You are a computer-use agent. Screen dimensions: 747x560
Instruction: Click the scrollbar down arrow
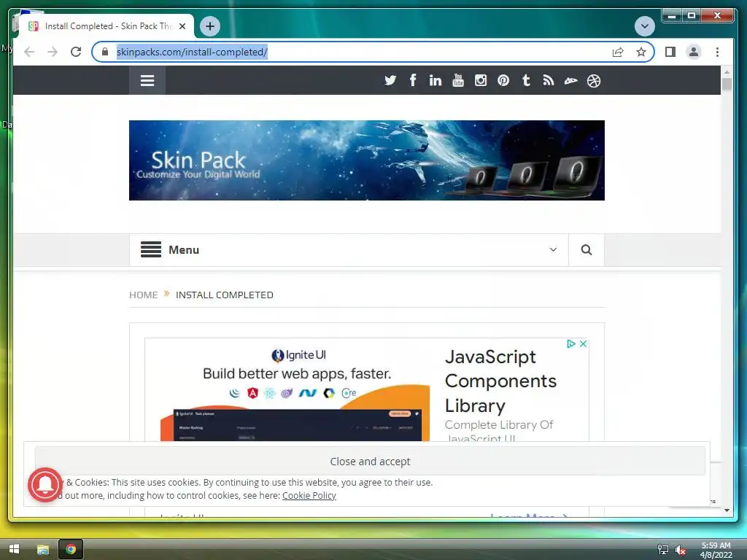pyautogui.click(x=727, y=510)
